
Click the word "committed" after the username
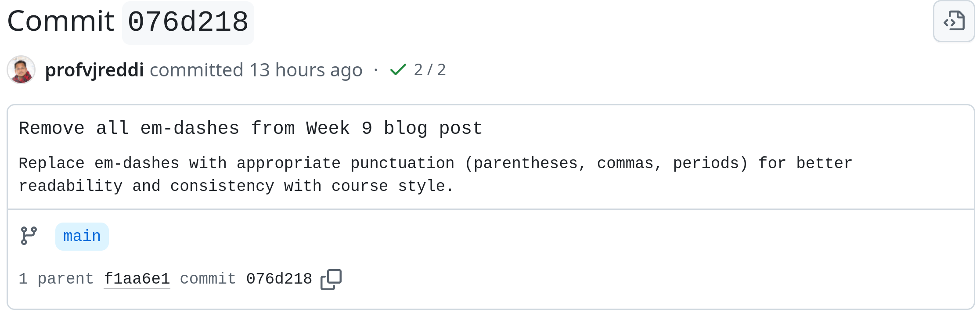click(196, 70)
